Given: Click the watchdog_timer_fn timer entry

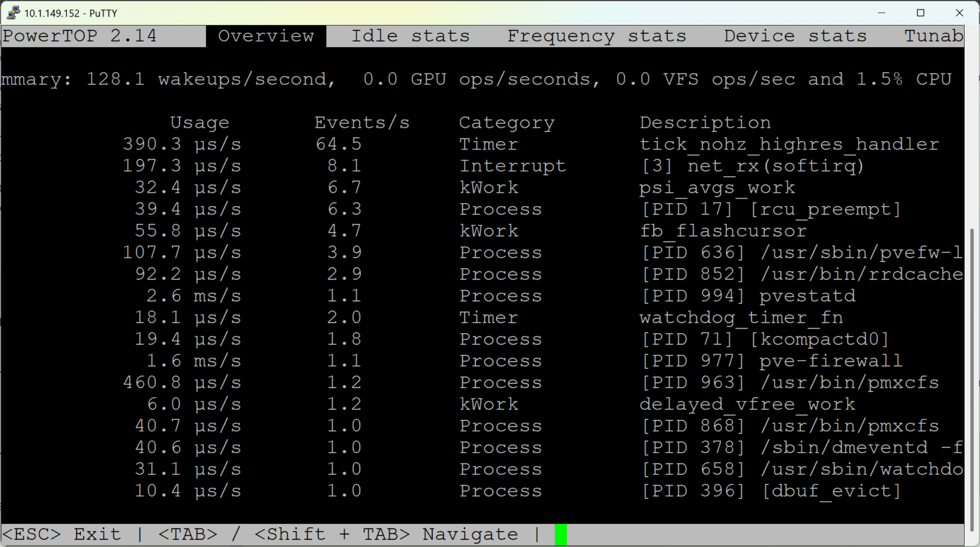Looking at the screenshot, I should click(x=741, y=317).
